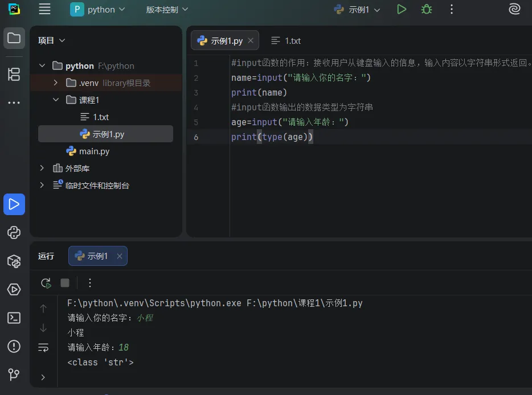
Task: Click the python.exe command path line
Action: (x=215, y=303)
